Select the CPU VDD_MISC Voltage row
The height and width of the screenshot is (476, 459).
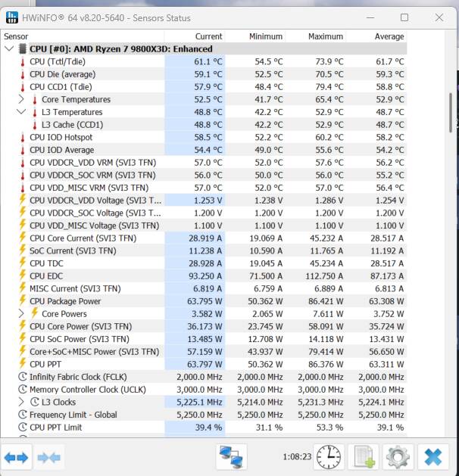click(204, 226)
